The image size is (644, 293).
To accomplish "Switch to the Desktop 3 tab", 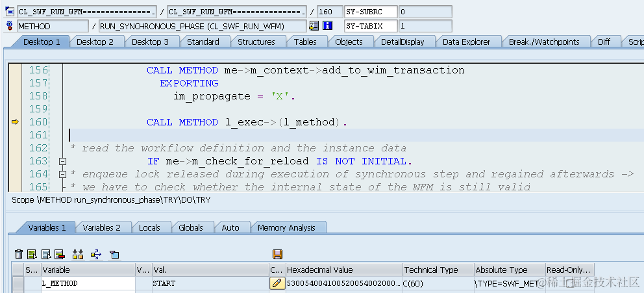I will 150,42.
